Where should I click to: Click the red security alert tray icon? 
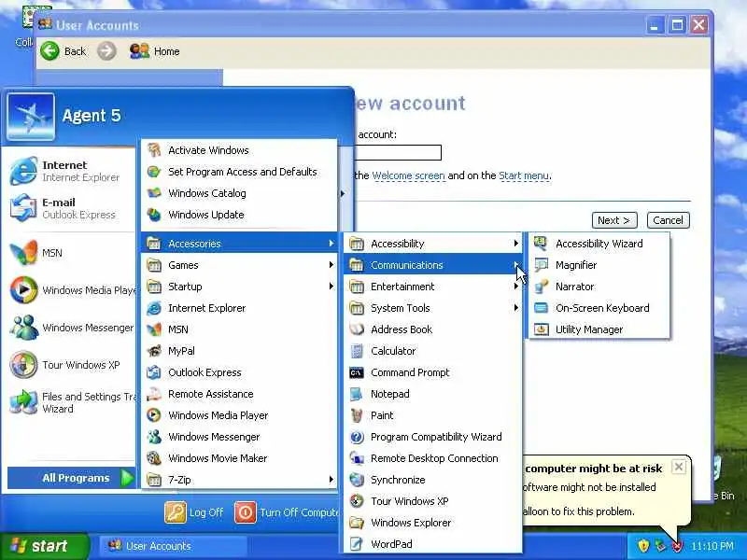coord(676,546)
